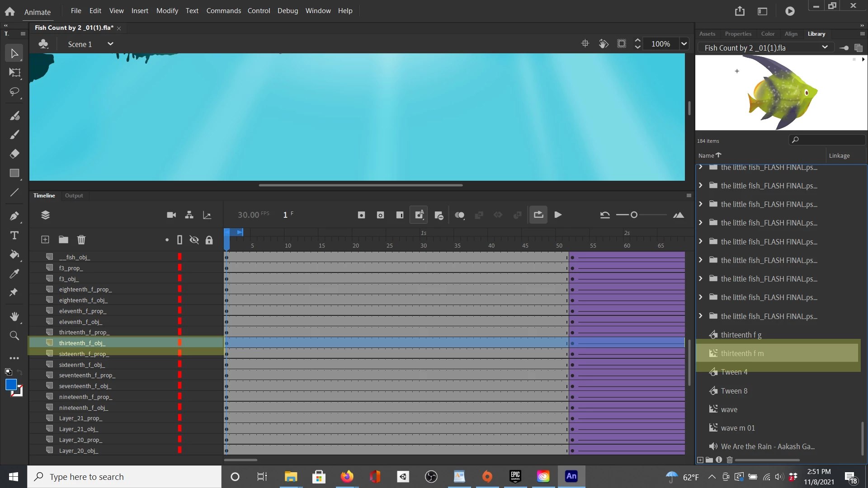Toggle hide all layers eye icon
868x488 pixels.
pos(194,239)
